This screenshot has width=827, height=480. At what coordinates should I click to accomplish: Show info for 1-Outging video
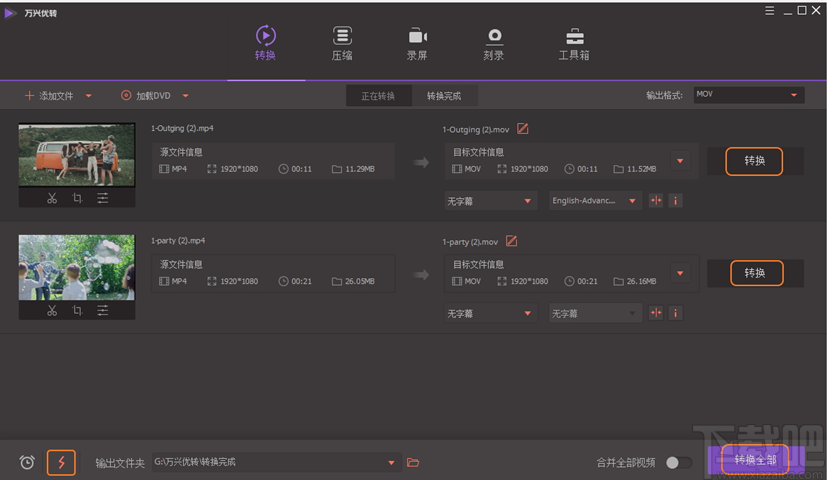pos(675,200)
